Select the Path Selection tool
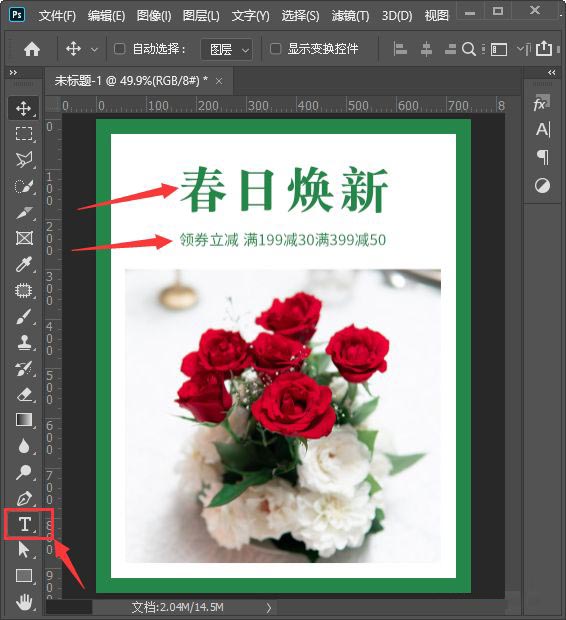The width and height of the screenshot is (566, 620). click(x=24, y=550)
